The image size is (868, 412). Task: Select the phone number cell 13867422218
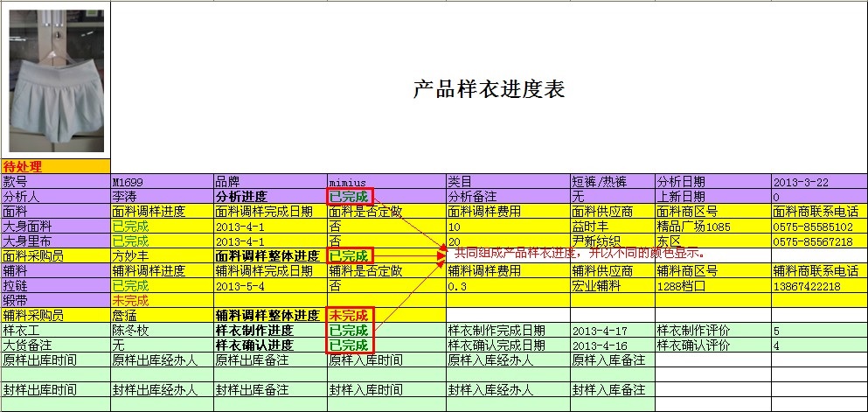tap(807, 286)
